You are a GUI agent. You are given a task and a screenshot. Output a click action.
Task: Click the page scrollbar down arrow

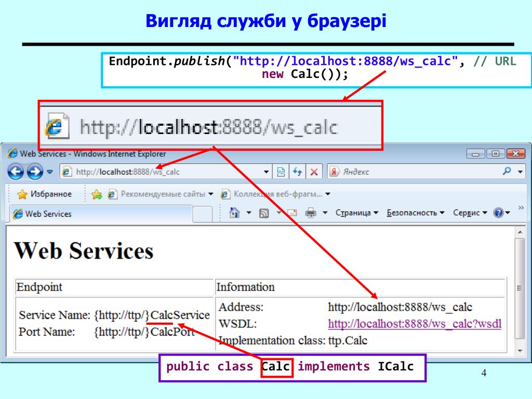[520, 351]
